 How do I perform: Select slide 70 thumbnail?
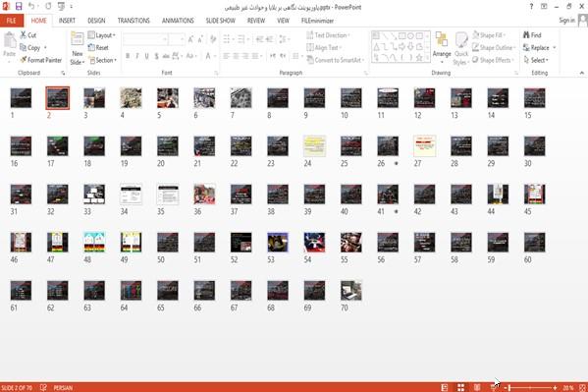tap(351, 290)
